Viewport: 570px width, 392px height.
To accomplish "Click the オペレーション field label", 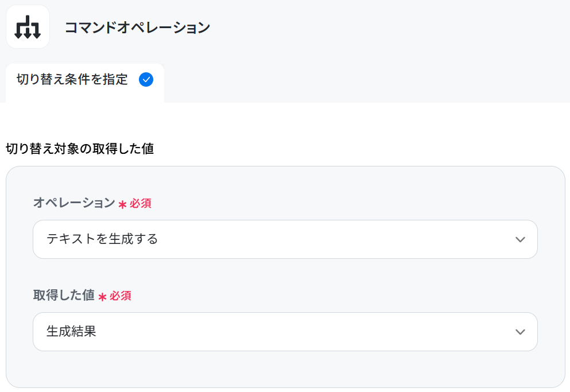I will tap(74, 203).
